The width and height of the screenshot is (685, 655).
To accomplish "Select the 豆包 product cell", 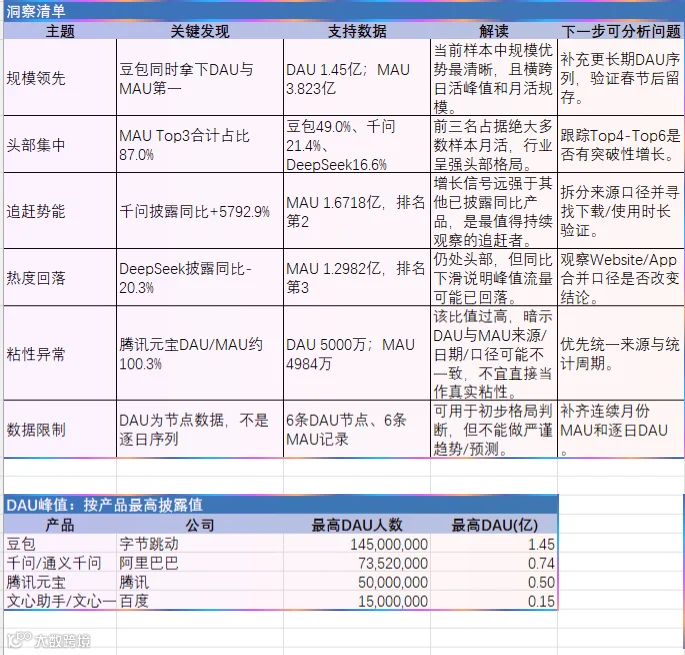I will [x=60, y=544].
